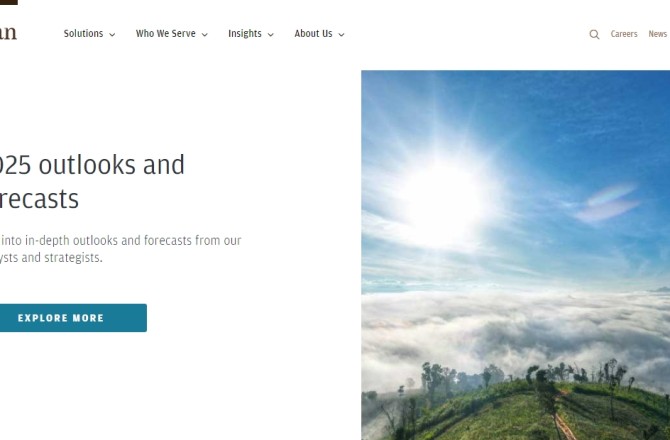Expand the About Us chevron arrow
The width and height of the screenshot is (670, 440).
click(341, 35)
